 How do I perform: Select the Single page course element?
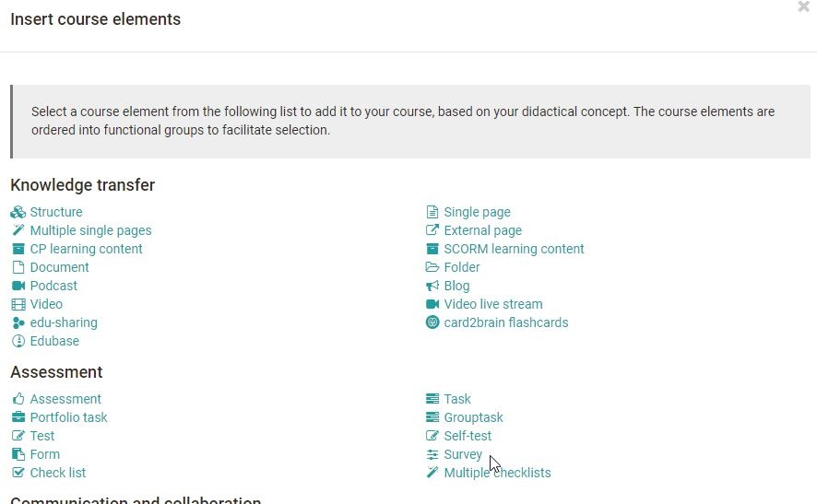(477, 212)
